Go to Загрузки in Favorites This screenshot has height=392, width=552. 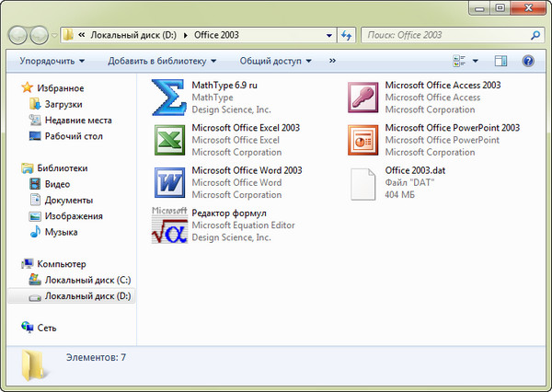pyautogui.click(x=63, y=104)
